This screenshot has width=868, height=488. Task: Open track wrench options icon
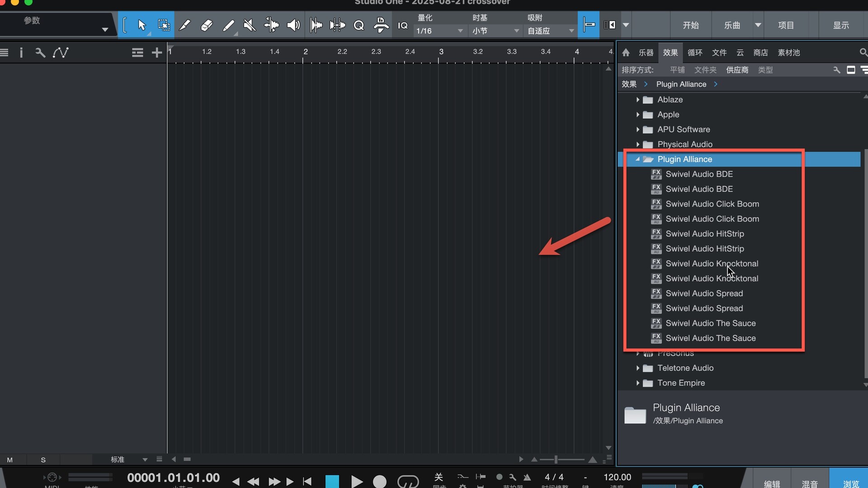(x=40, y=52)
